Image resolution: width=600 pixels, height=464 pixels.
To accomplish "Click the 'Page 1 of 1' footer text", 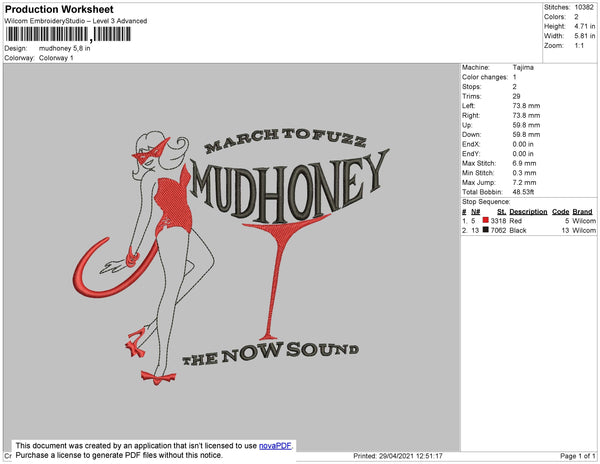I will click(577, 456).
